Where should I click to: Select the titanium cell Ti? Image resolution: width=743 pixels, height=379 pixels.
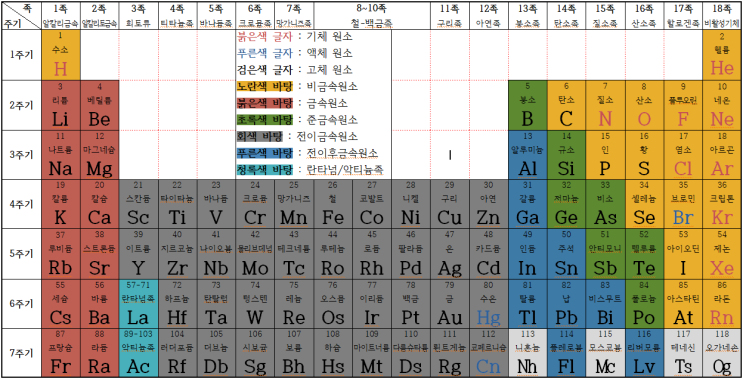click(177, 204)
